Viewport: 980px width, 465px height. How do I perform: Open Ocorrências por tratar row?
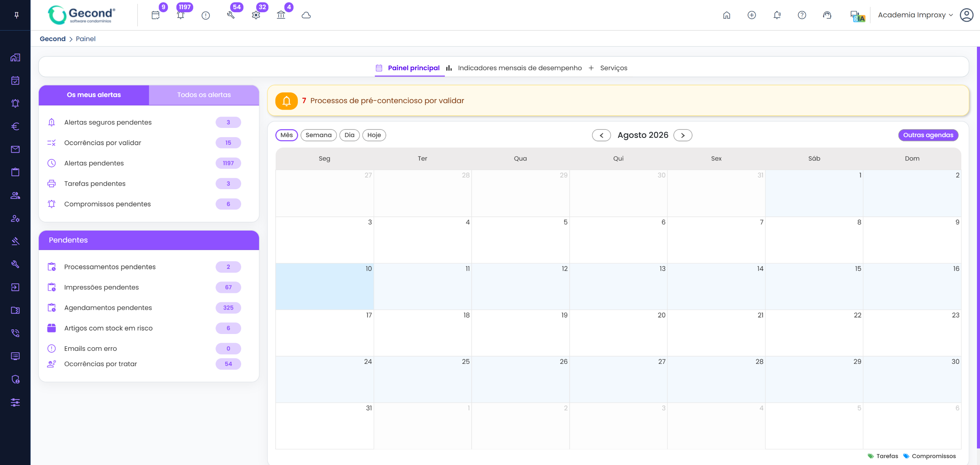pyautogui.click(x=144, y=364)
